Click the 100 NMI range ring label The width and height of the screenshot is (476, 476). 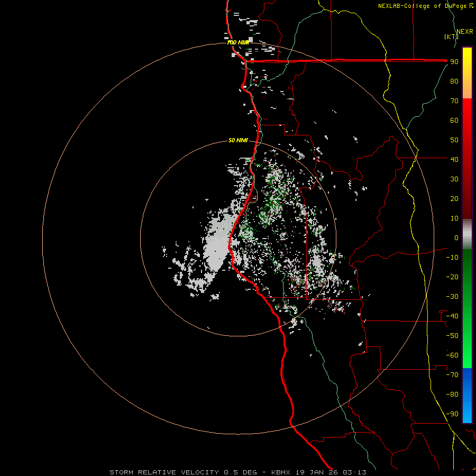coord(238,42)
